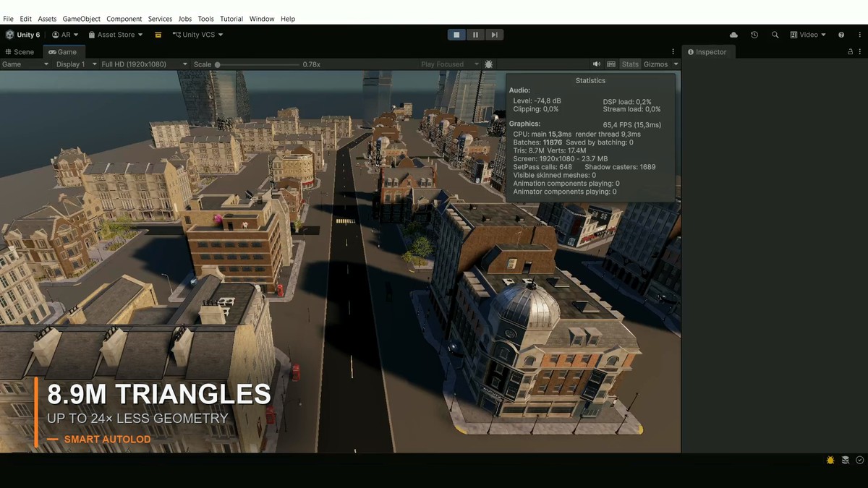
Task: Open the AR account dropdown
Action: tap(65, 35)
